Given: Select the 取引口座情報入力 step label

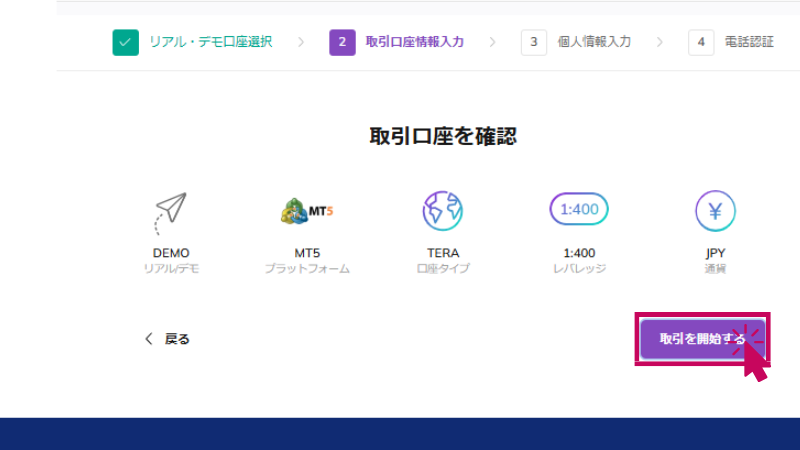Looking at the screenshot, I should click(415, 42).
